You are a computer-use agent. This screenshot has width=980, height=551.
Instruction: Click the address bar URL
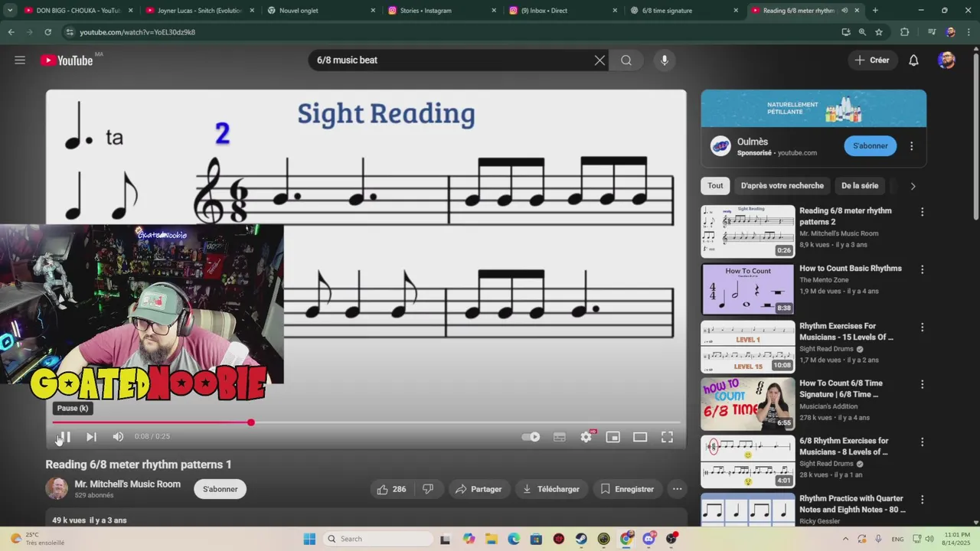tap(138, 32)
